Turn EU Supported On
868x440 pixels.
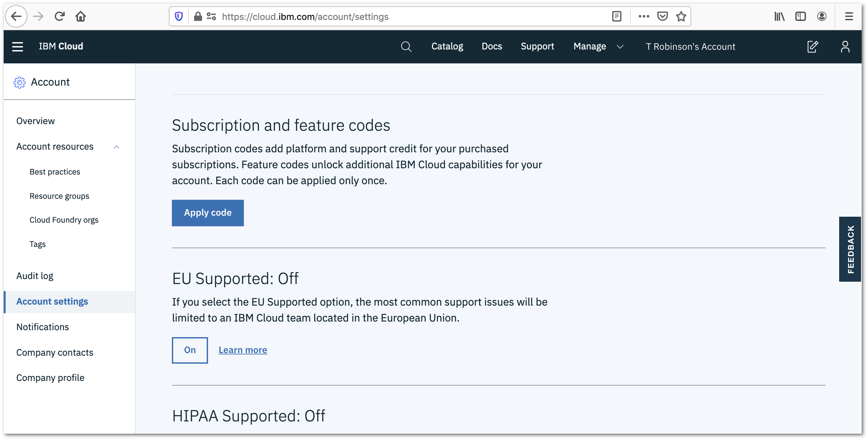pyautogui.click(x=190, y=350)
